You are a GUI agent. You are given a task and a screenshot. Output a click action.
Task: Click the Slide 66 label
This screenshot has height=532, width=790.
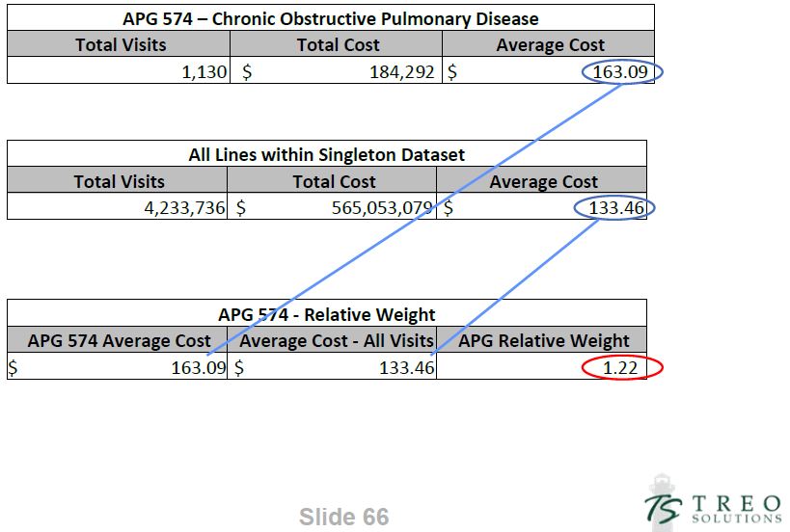343,518
